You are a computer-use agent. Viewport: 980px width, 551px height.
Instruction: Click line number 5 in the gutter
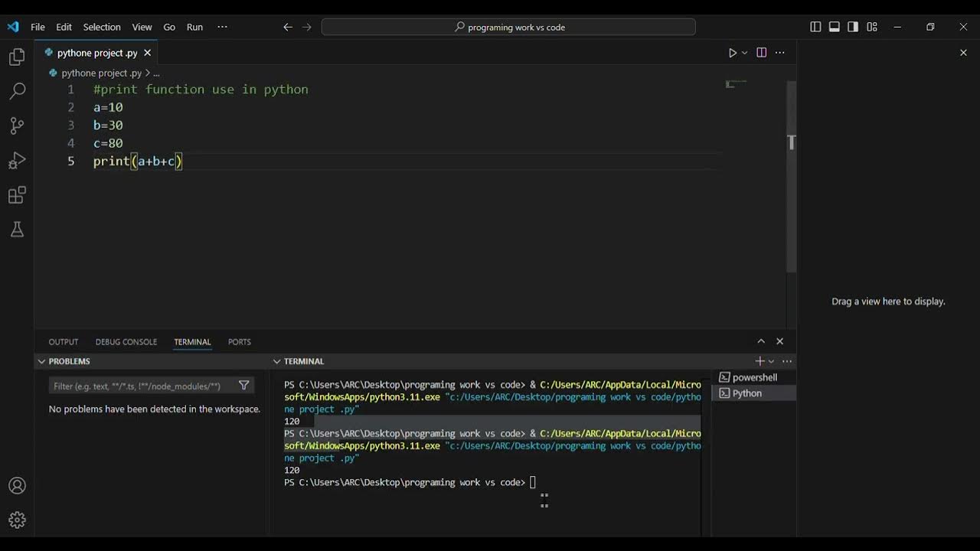tap(70, 161)
